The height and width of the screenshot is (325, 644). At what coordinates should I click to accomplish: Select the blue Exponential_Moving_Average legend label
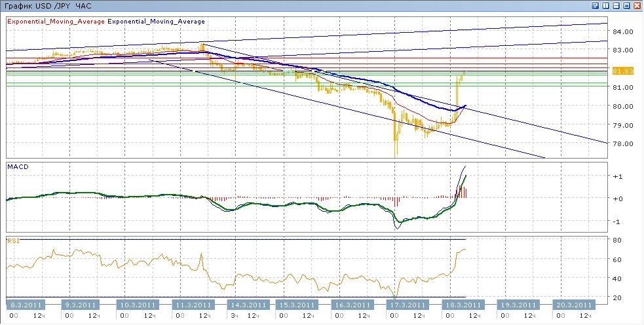coord(157,22)
